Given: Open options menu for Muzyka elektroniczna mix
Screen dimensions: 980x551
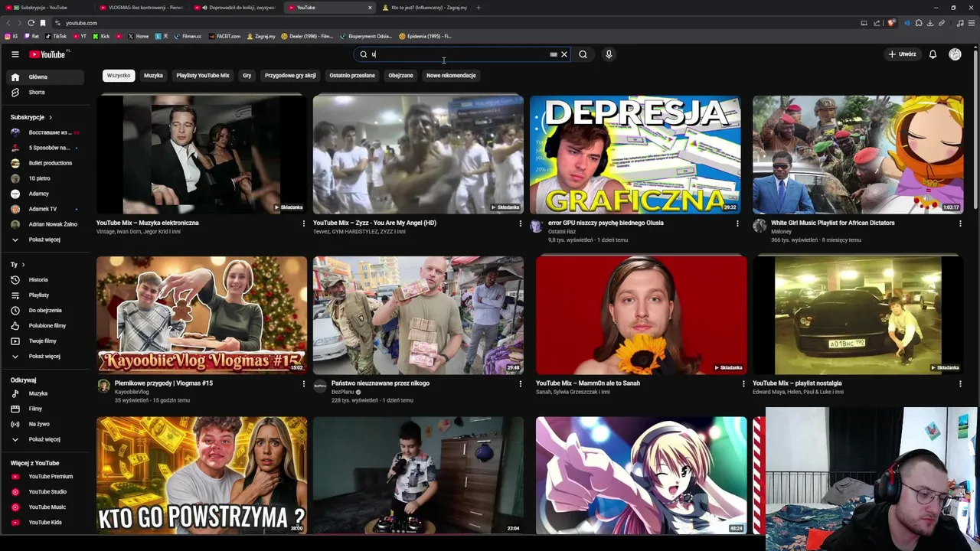Looking at the screenshot, I should click(x=303, y=223).
